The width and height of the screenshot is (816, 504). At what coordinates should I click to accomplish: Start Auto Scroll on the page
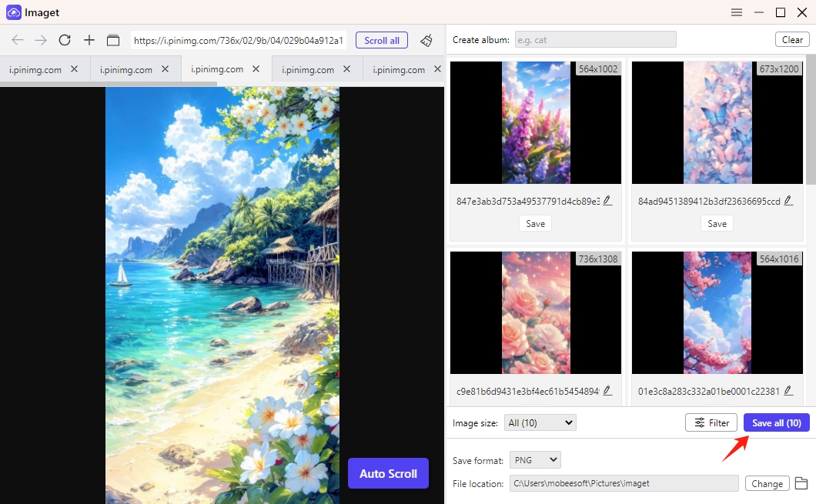tap(388, 473)
